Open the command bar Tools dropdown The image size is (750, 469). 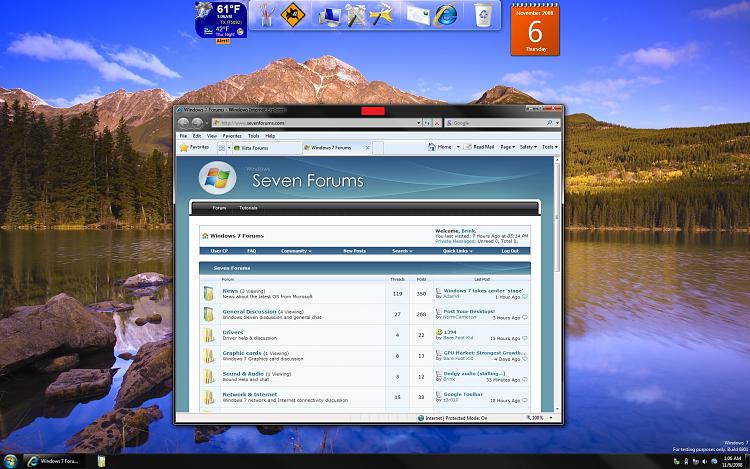[x=550, y=147]
